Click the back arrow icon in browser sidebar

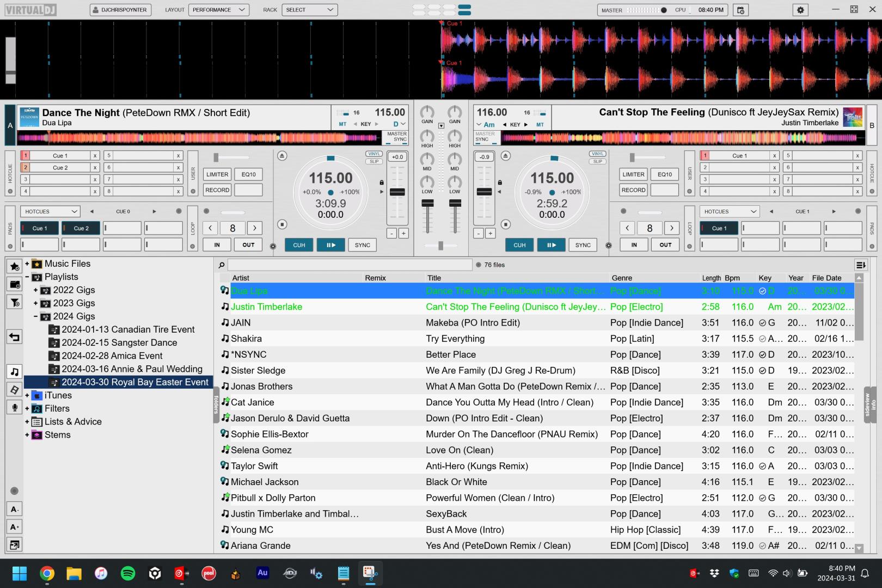[x=15, y=337]
